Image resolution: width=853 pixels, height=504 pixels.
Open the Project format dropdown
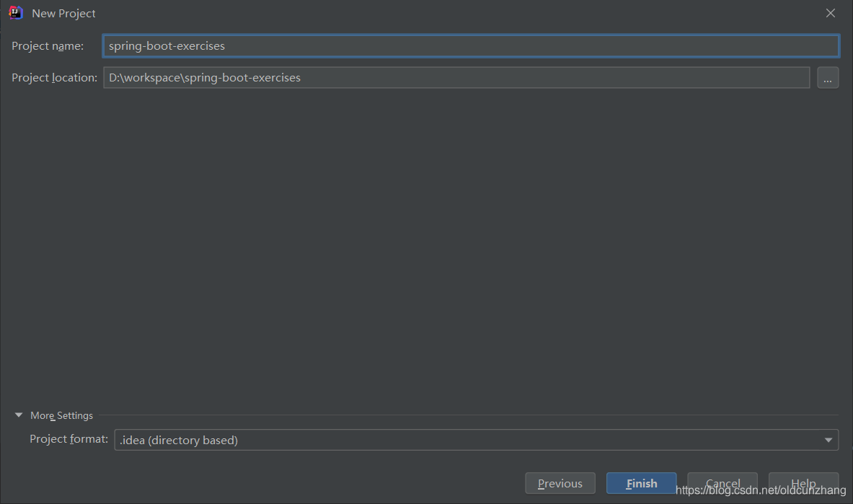pyautogui.click(x=476, y=440)
